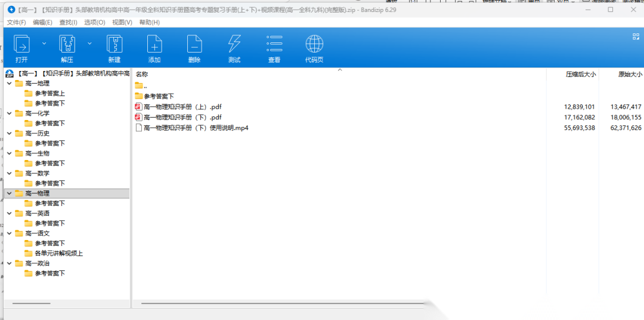This screenshot has height=320, width=644.
Task: Sort by the 名称 column header
Action: point(142,75)
